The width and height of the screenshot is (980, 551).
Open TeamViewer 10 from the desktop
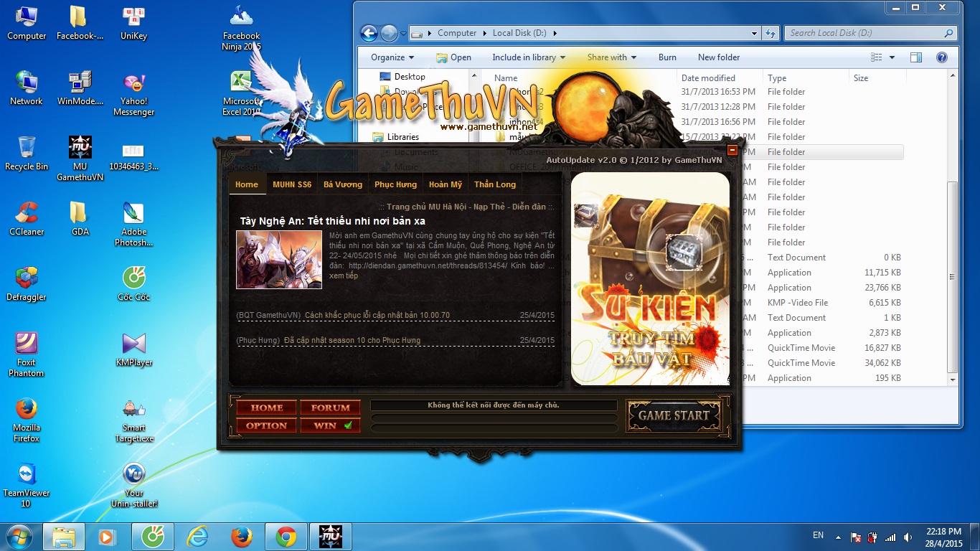(27, 485)
